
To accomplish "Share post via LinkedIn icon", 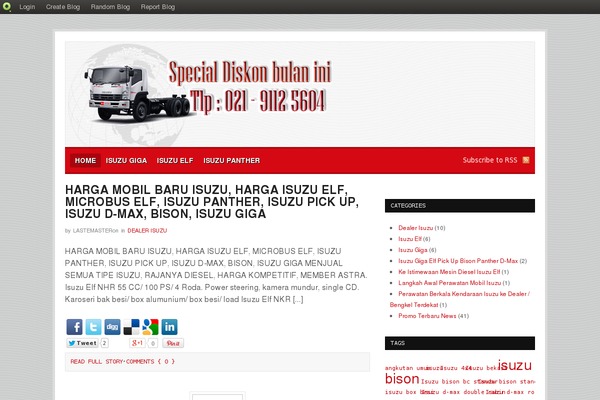I will (x=170, y=327).
